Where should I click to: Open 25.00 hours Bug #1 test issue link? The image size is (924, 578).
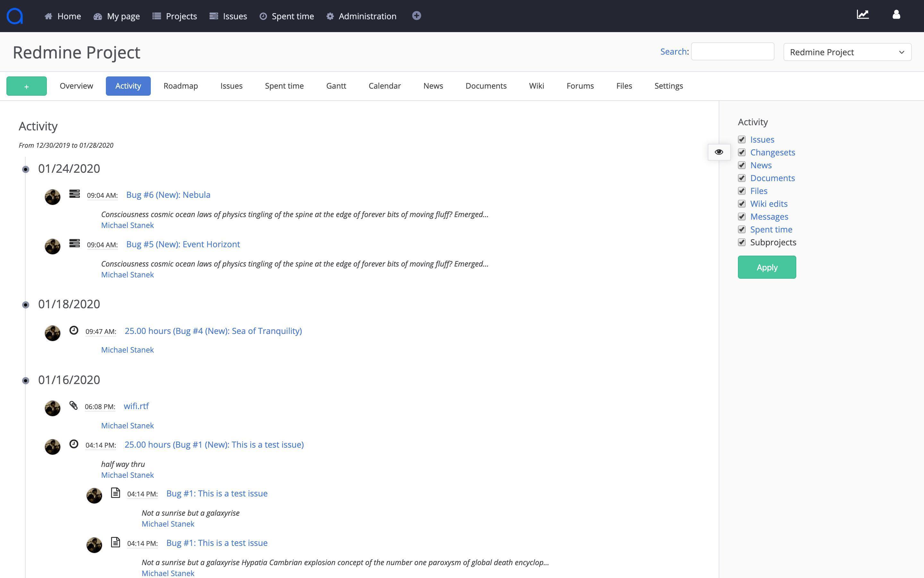point(214,445)
